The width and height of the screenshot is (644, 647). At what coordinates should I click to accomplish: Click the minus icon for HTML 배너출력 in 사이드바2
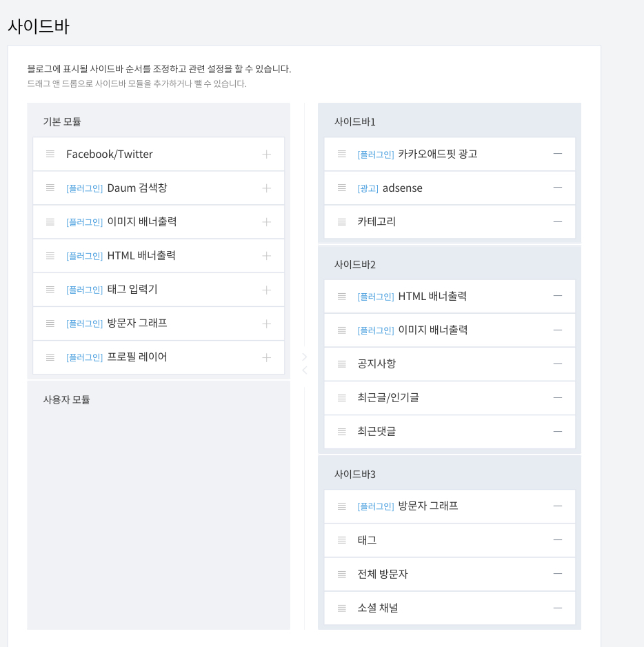point(558,296)
